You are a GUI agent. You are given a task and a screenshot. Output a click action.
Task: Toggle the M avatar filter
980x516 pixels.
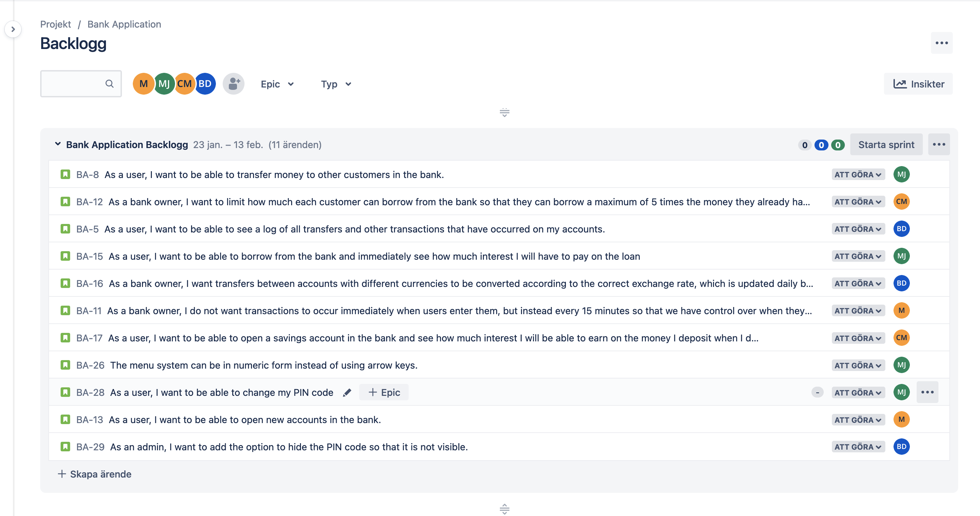coord(143,84)
